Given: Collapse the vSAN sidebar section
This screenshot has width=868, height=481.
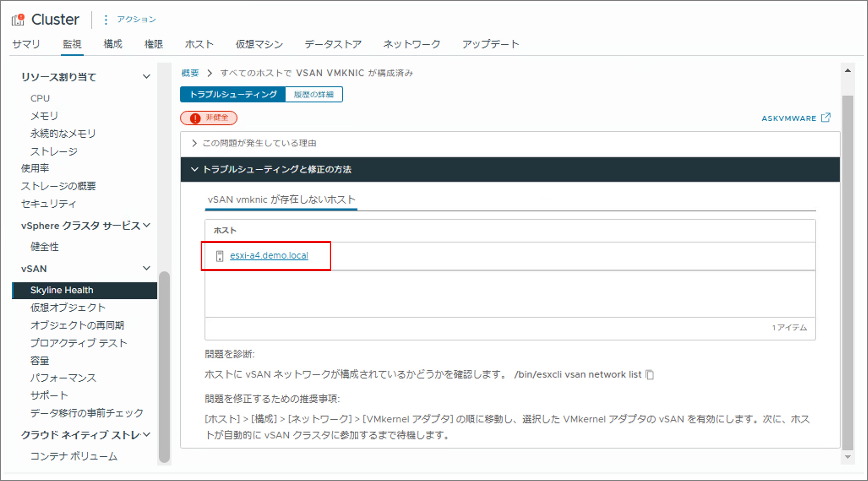Looking at the screenshot, I should click(146, 268).
